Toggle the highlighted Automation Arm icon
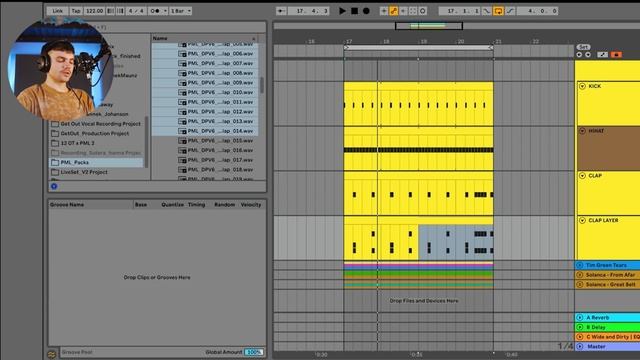Image resolution: width=640 pixels, height=360 pixels. point(393,11)
